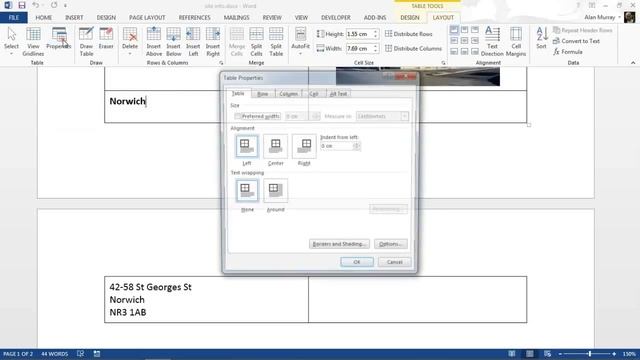
Task: Undo the last action
Action: (x=36, y=5)
